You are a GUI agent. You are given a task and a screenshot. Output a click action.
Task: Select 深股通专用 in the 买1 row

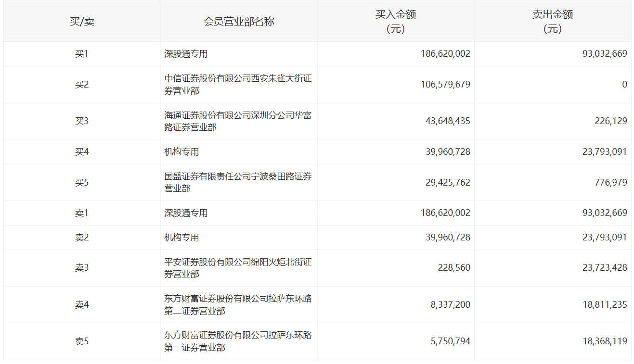coord(186,54)
